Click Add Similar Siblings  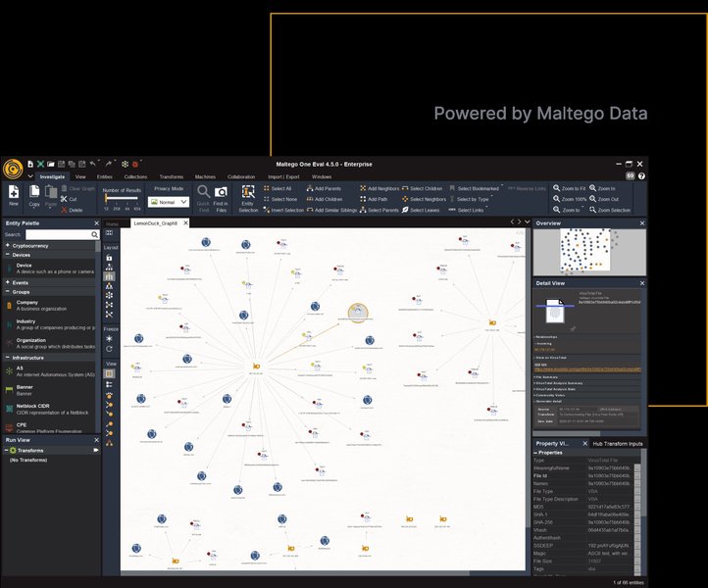(331, 210)
